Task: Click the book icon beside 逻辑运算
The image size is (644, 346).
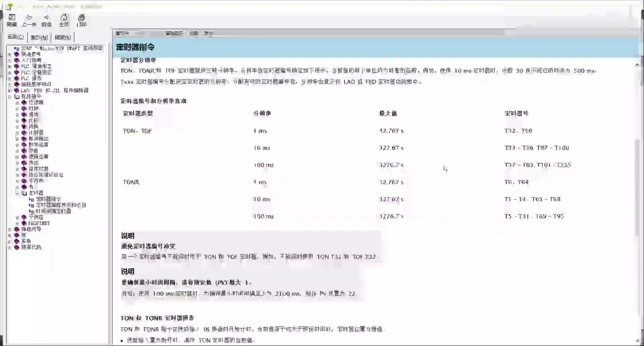Action: click(x=24, y=157)
